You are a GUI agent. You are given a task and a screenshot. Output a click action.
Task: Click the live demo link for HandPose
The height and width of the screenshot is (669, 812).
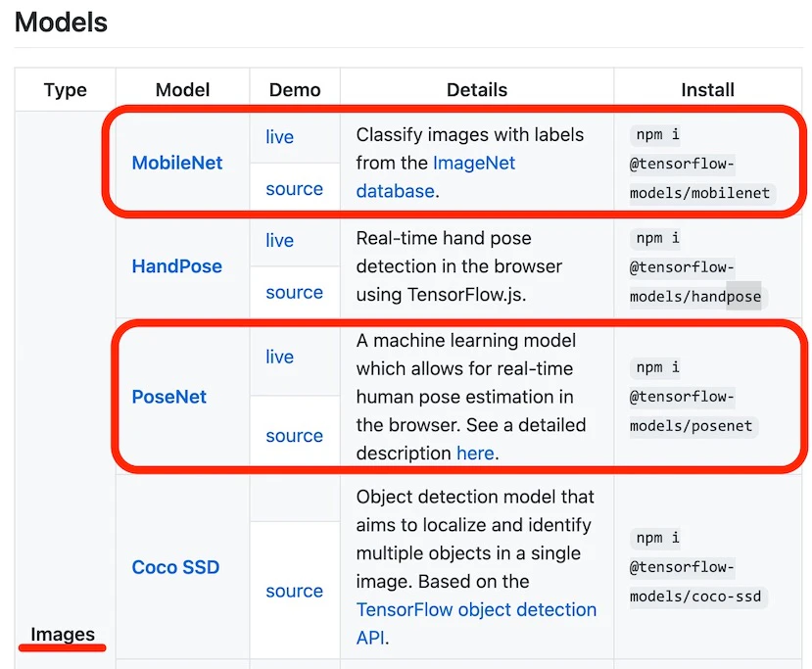[279, 240]
